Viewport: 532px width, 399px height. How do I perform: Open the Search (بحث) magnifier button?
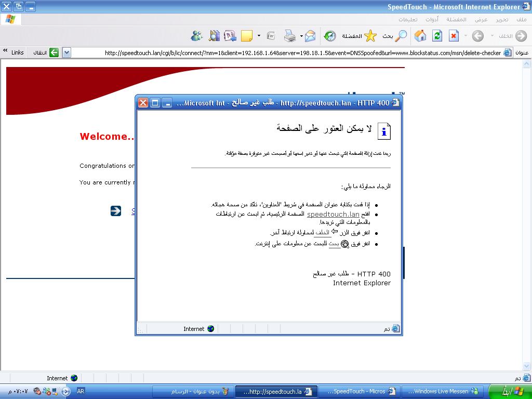[395, 36]
